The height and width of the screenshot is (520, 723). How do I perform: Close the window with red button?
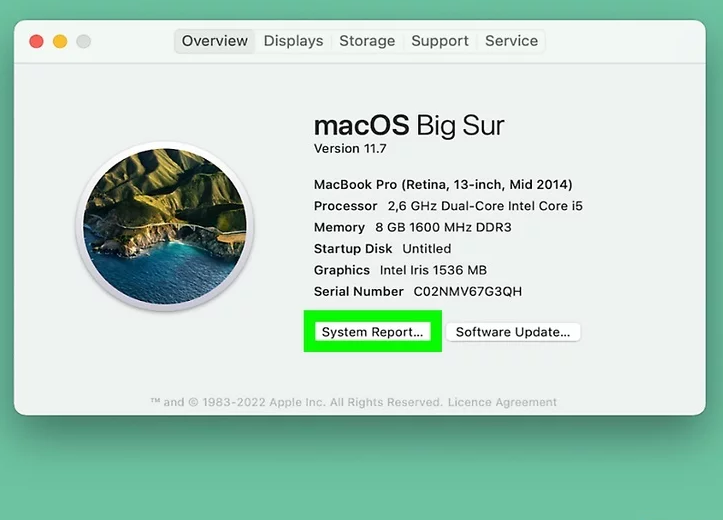click(x=36, y=41)
